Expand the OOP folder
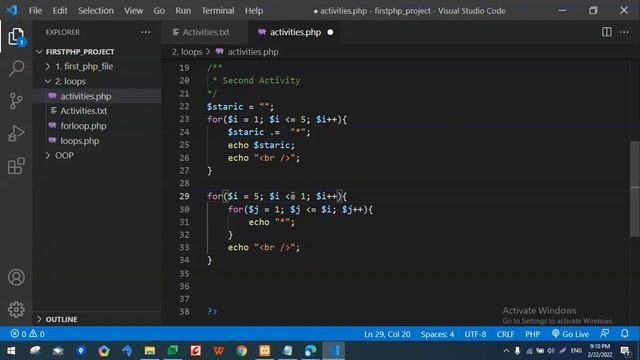 pos(64,156)
